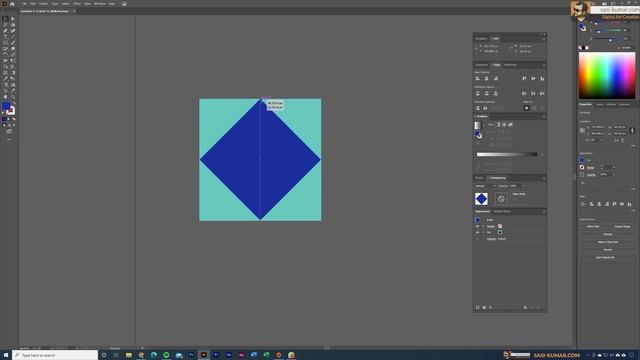Select the Hand tool
The width and height of the screenshot is (640, 360).
[5, 97]
